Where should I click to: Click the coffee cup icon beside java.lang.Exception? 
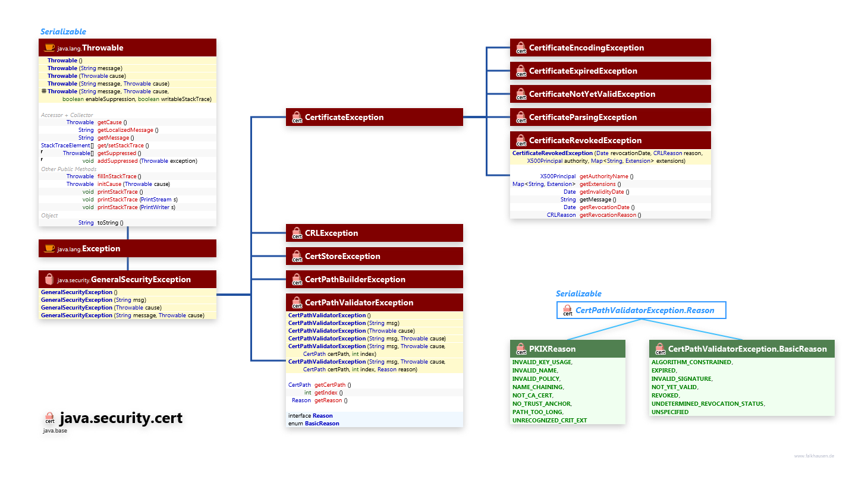coord(50,248)
